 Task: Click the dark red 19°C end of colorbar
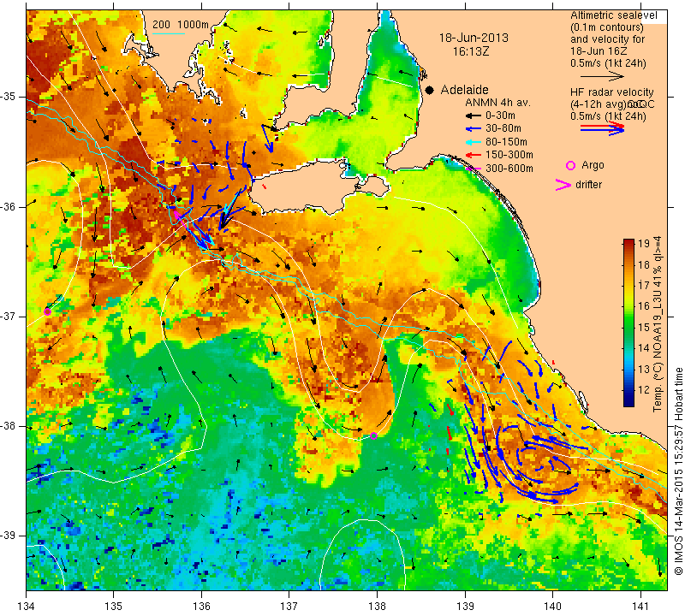[628, 243]
